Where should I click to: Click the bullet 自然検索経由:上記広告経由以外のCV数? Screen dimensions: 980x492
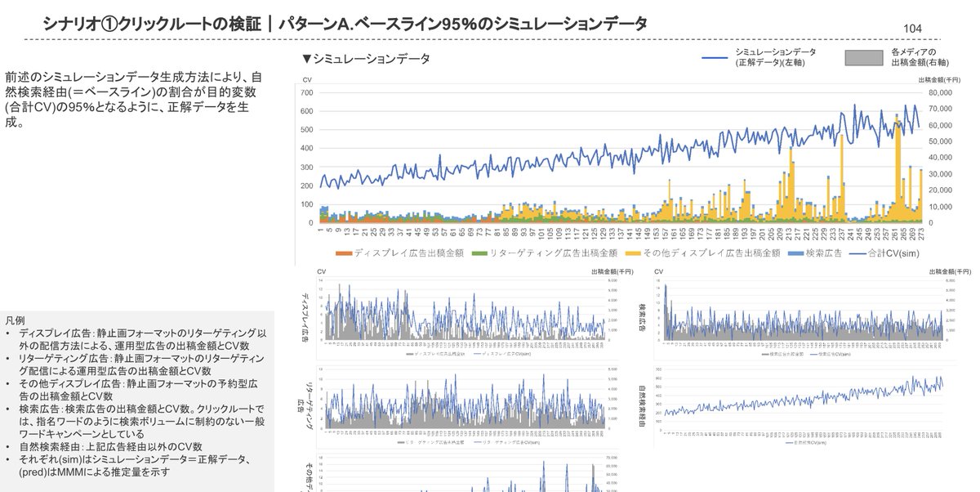(x=105, y=447)
